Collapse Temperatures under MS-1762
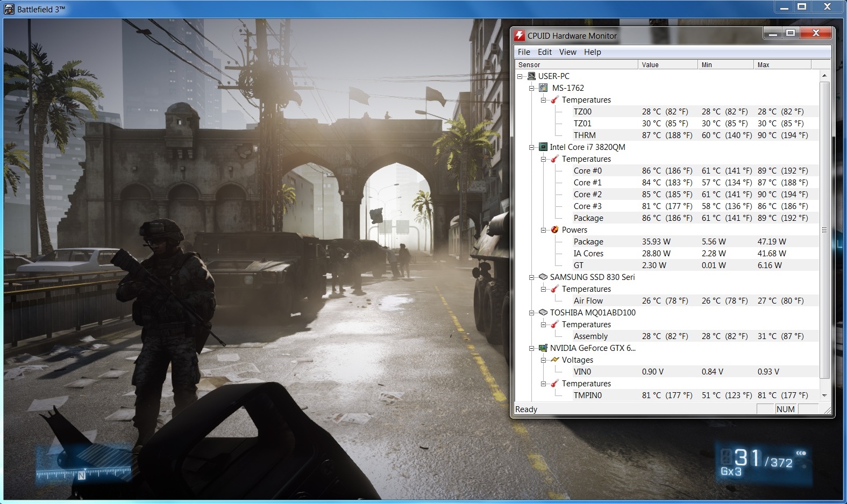 (544, 100)
